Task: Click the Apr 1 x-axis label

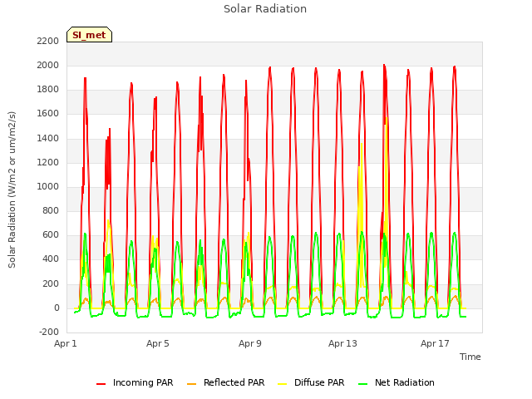Action: pyautogui.click(x=66, y=343)
